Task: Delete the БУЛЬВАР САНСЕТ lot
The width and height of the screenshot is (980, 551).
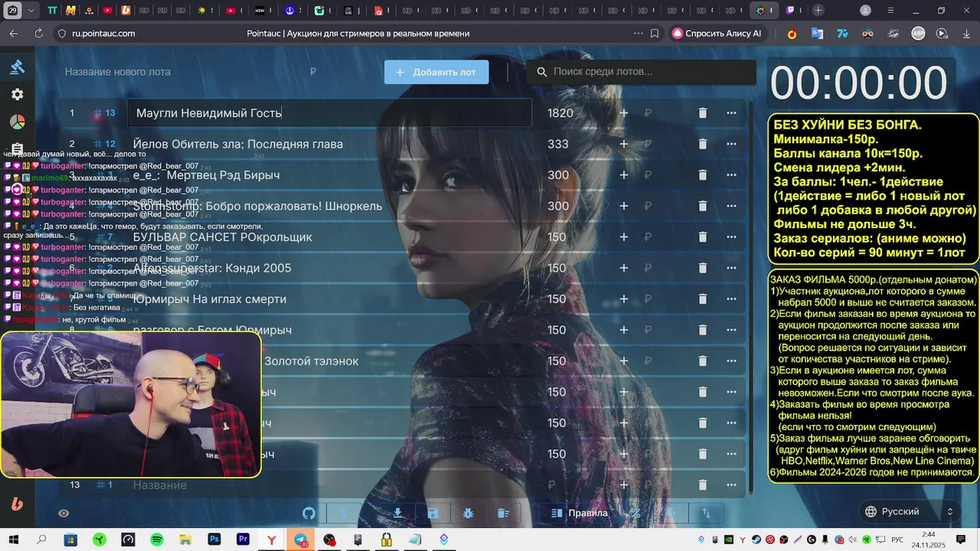Action: click(703, 237)
